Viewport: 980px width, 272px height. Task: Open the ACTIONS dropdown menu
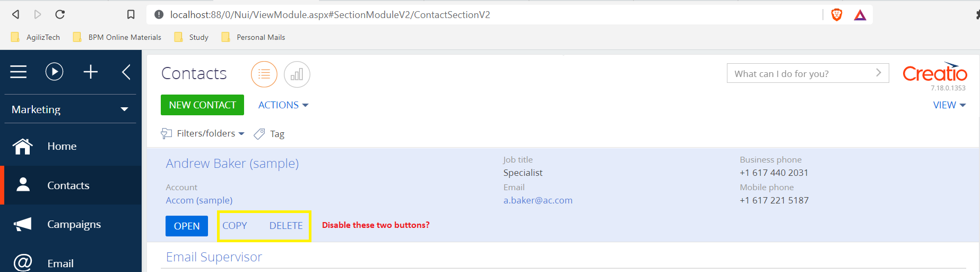coord(283,105)
